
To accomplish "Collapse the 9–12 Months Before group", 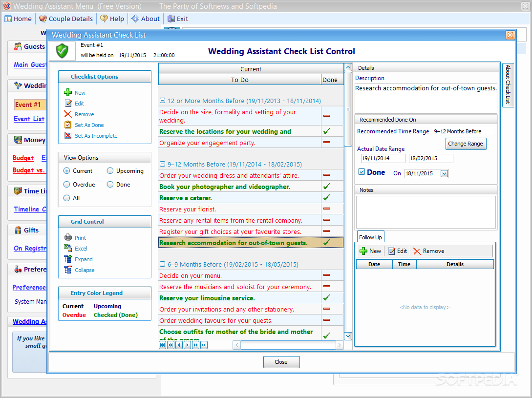I will tap(162, 164).
